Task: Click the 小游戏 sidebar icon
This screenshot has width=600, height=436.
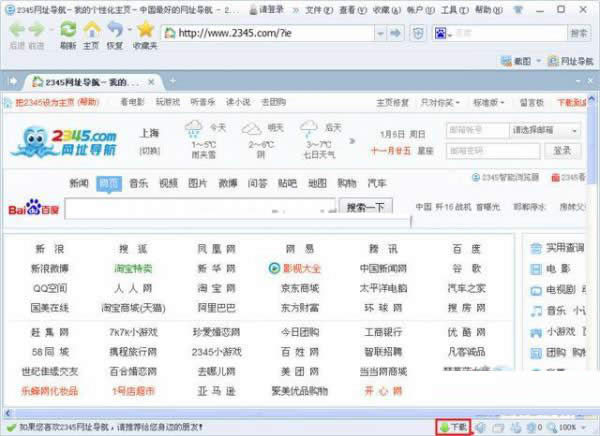Action: pyautogui.click(x=536, y=332)
